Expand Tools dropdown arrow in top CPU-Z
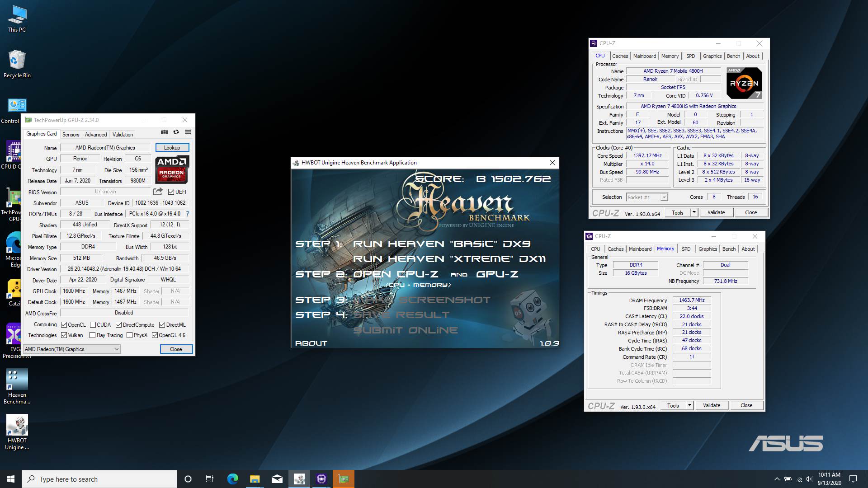This screenshot has height=488, width=868. point(694,212)
